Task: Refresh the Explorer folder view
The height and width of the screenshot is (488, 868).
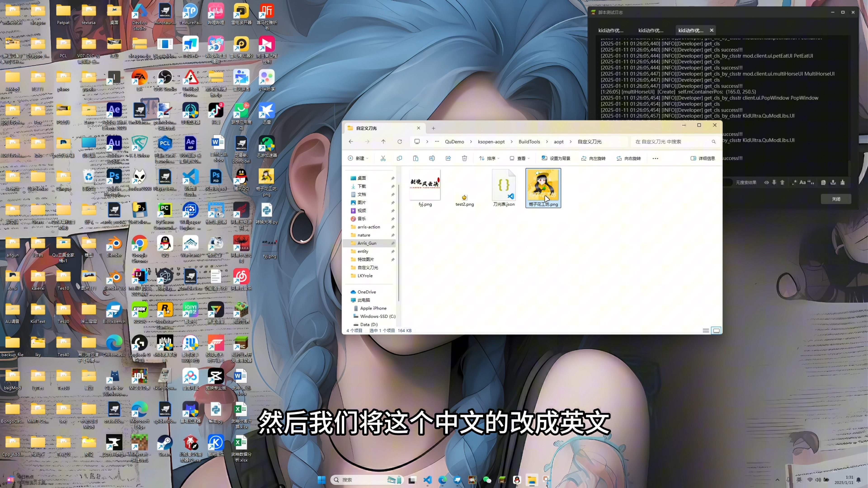Action: tap(400, 142)
